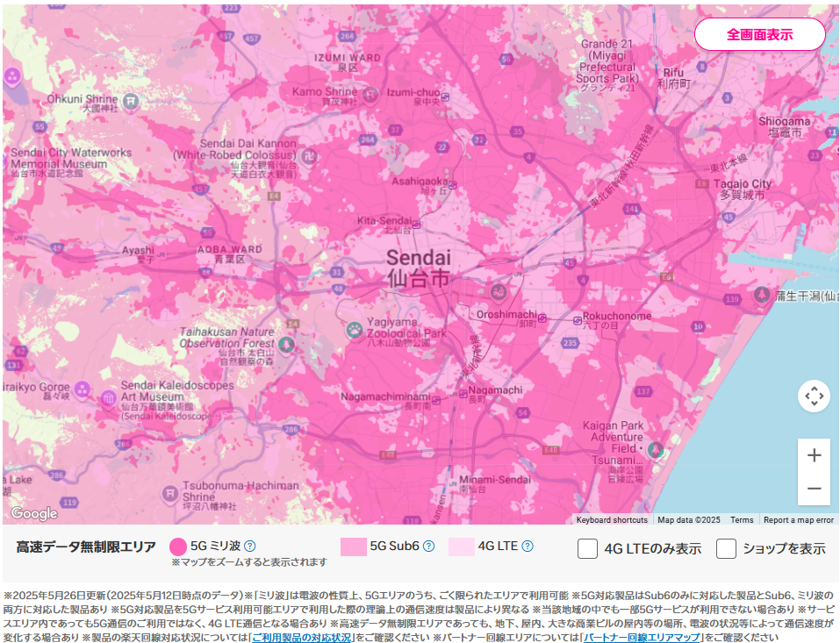The image size is (840, 643).
Task: Zoom in the map with the plus button
Action: click(814, 455)
